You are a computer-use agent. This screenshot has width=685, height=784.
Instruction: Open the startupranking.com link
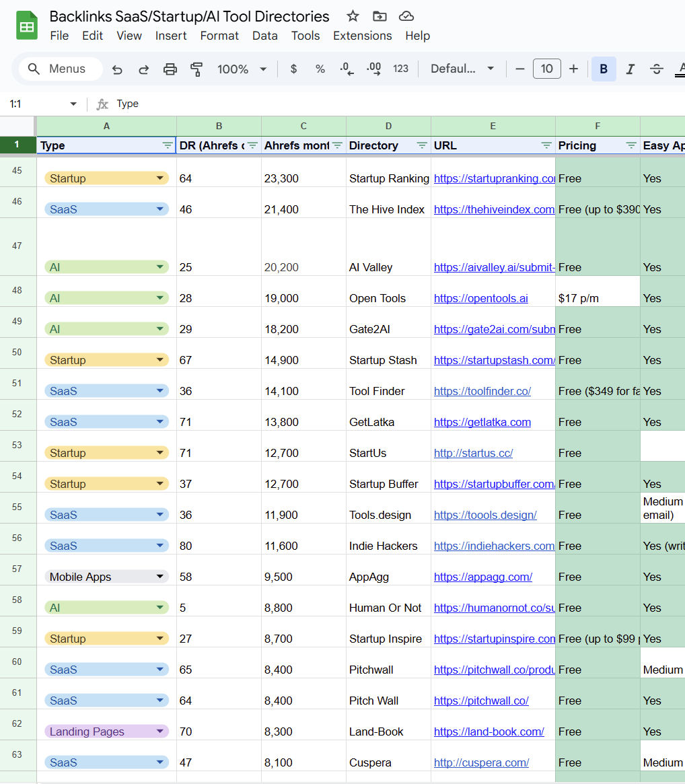[494, 178]
